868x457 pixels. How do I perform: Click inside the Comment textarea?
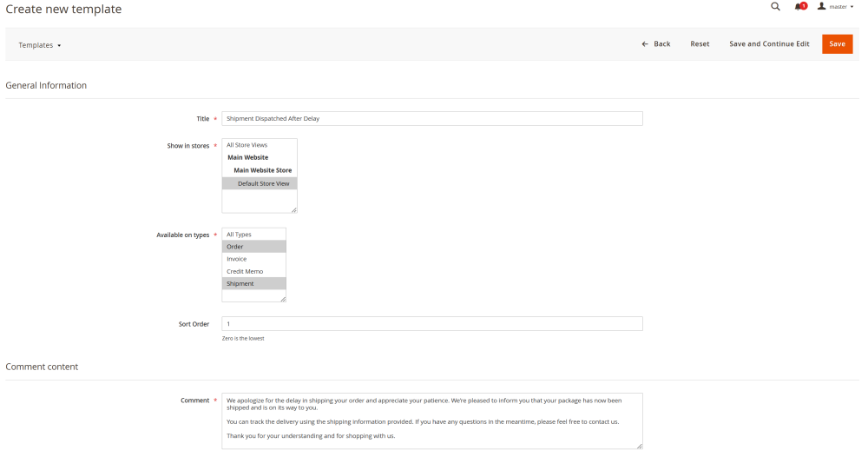pos(431,421)
